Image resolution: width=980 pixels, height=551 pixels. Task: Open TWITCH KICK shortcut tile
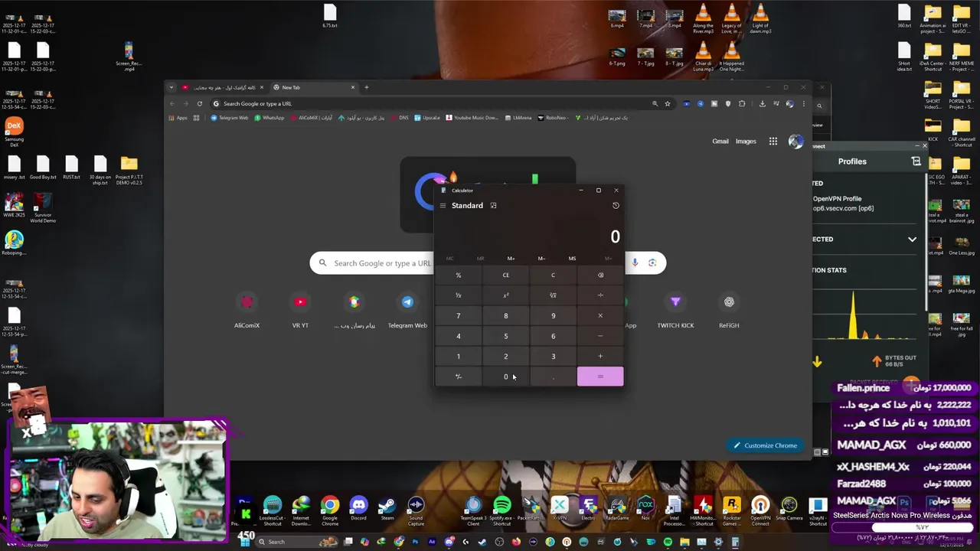[675, 310]
